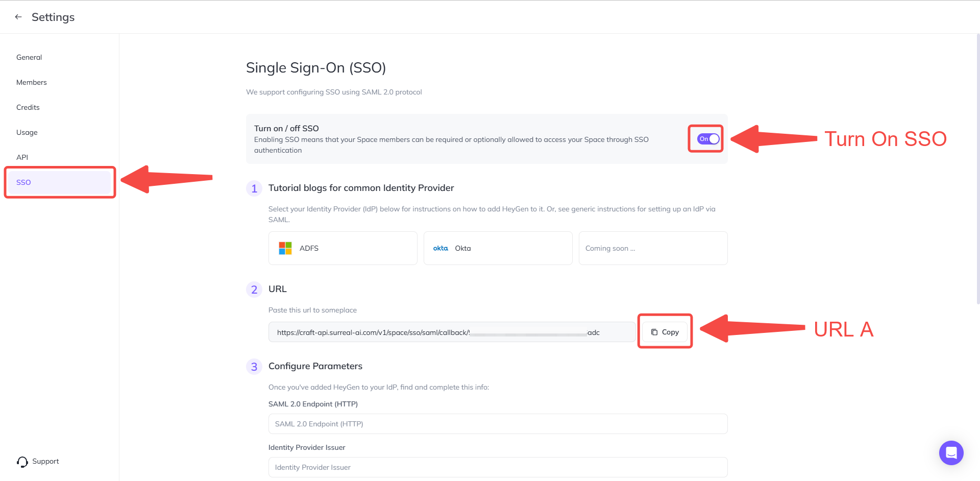The image size is (980, 481).
Task: Select the API menu item
Action: point(22,157)
